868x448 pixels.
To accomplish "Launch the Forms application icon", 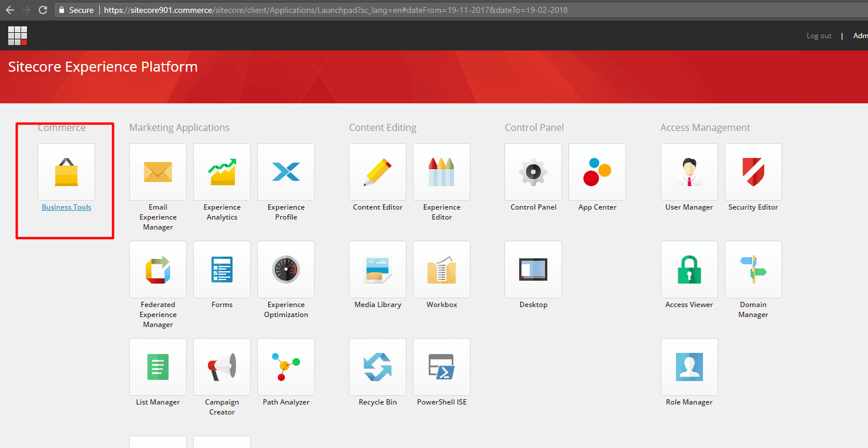I will pyautogui.click(x=222, y=270).
